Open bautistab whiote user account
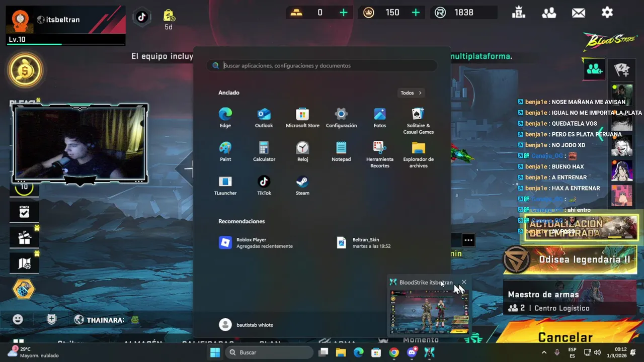The height and width of the screenshot is (362, 644). point(247,325)
